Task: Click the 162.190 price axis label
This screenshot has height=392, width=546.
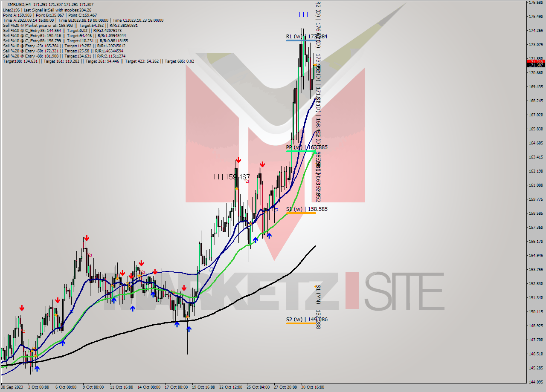Action: click(x=535, y=171)
